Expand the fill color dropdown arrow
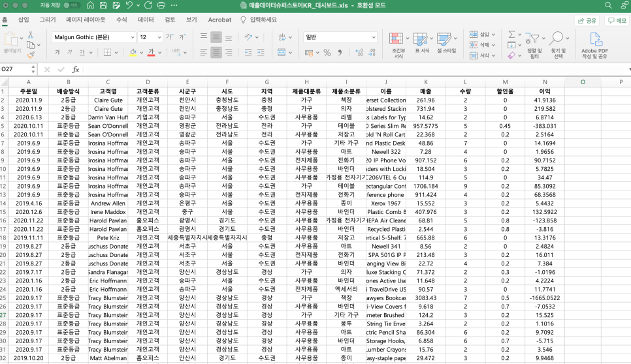This screenshot has height=364, width=631. click(141, 53)
